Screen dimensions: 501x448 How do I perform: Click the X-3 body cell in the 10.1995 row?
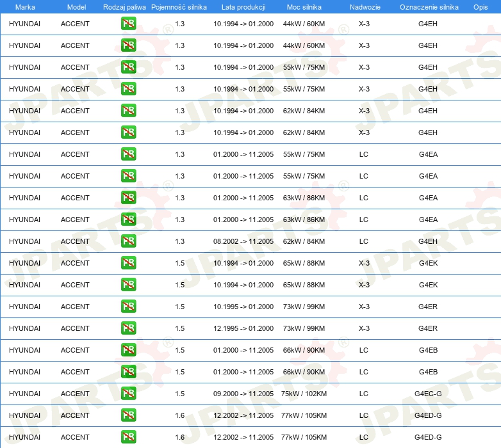pyautogui.click(x=364, y=307)
